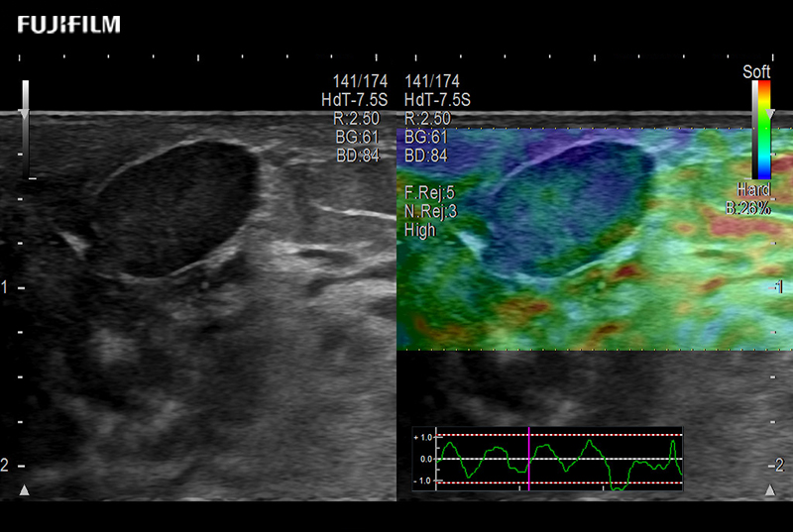Select the grayscale brightness bar
Image resolution: width=793 pixels, height=532 pixels.
[26, 130]
